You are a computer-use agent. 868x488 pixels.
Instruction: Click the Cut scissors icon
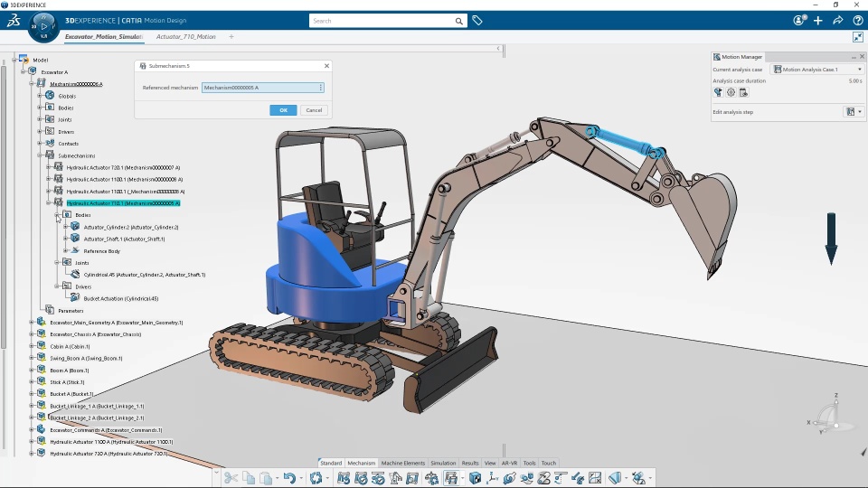tap(231, 478)
